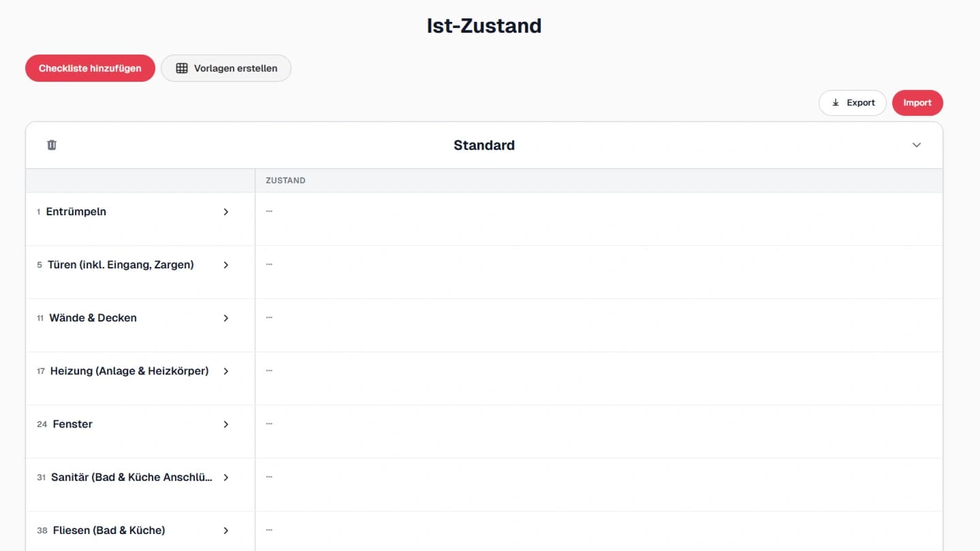Expand the Wände & Decken chevron
Screen dimensions: 980x551
pos(226,318)
